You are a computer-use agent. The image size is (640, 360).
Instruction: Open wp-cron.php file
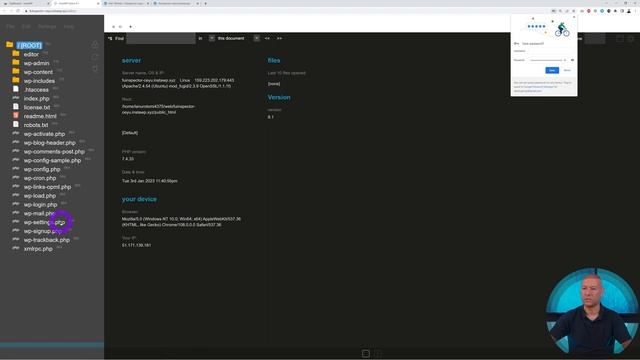pos(40,178)
